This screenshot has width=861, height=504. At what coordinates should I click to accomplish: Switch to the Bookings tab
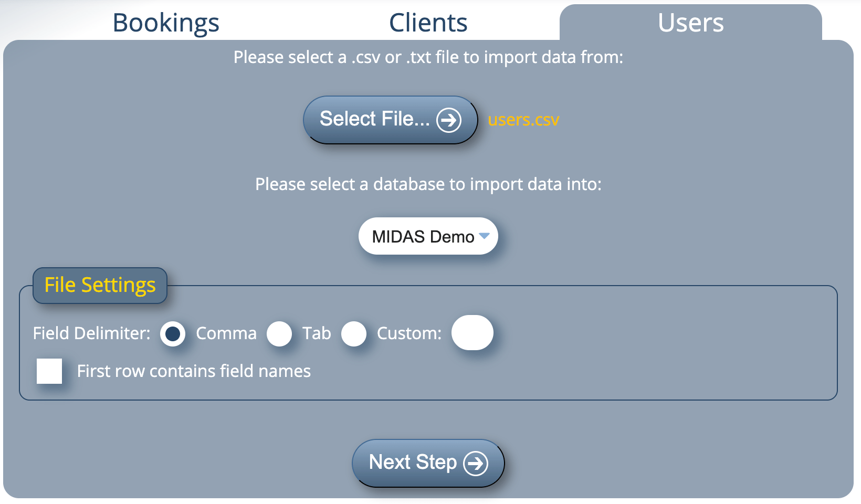[x=165, y=23]
